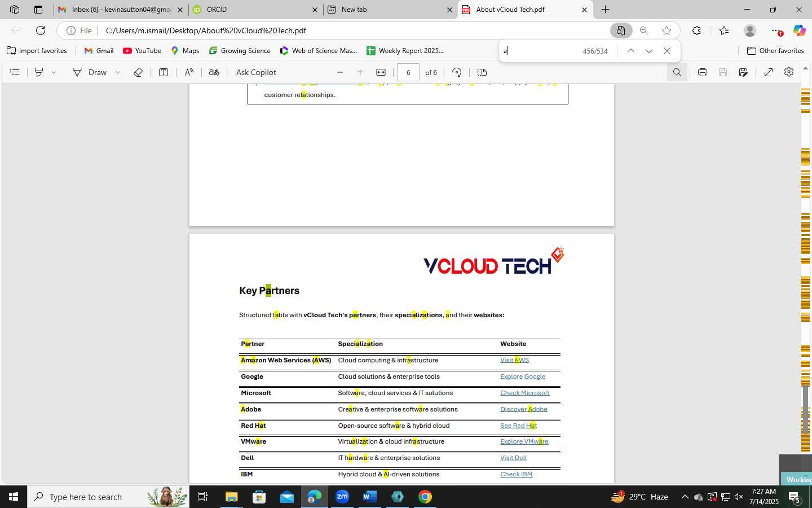Select the Highlight tool

click(39, 72)
